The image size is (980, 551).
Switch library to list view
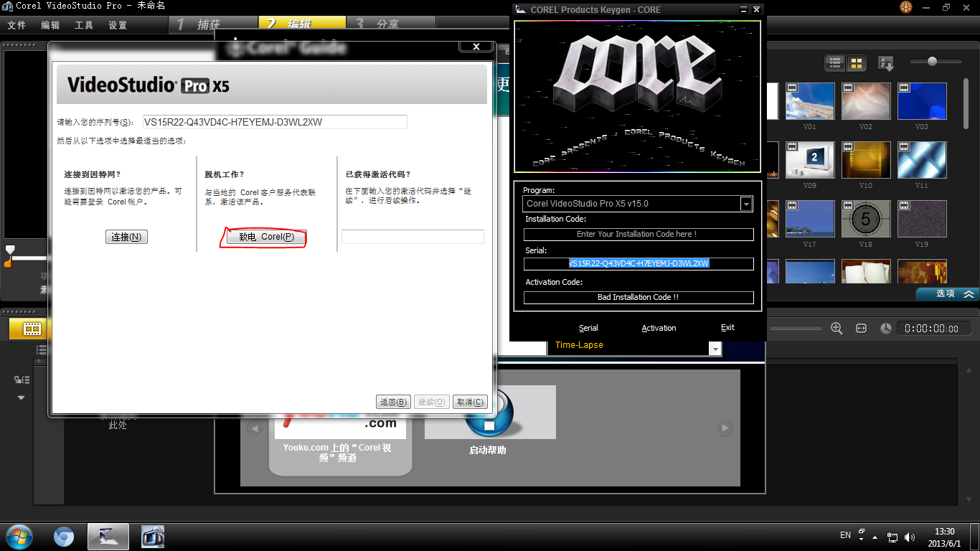(x=835, y=63)
